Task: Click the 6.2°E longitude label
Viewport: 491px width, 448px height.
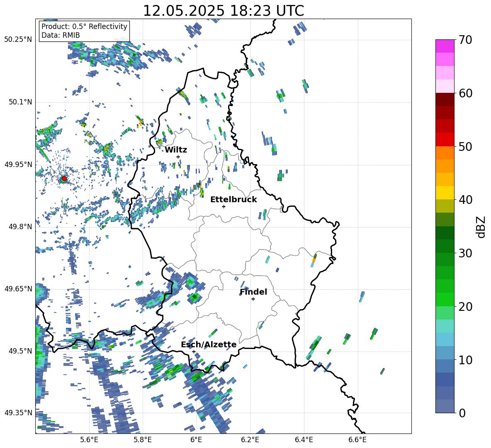Action: [250, 440]
